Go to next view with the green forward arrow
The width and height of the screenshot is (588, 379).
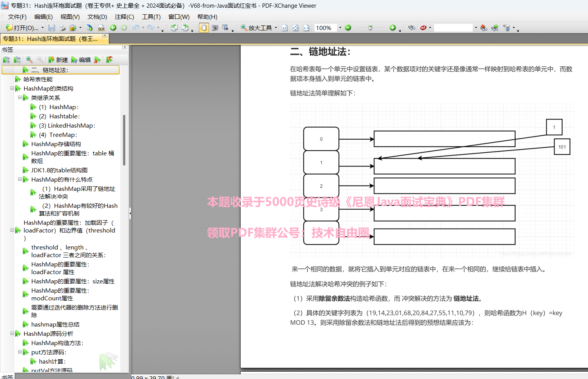(x=124, y=28)
